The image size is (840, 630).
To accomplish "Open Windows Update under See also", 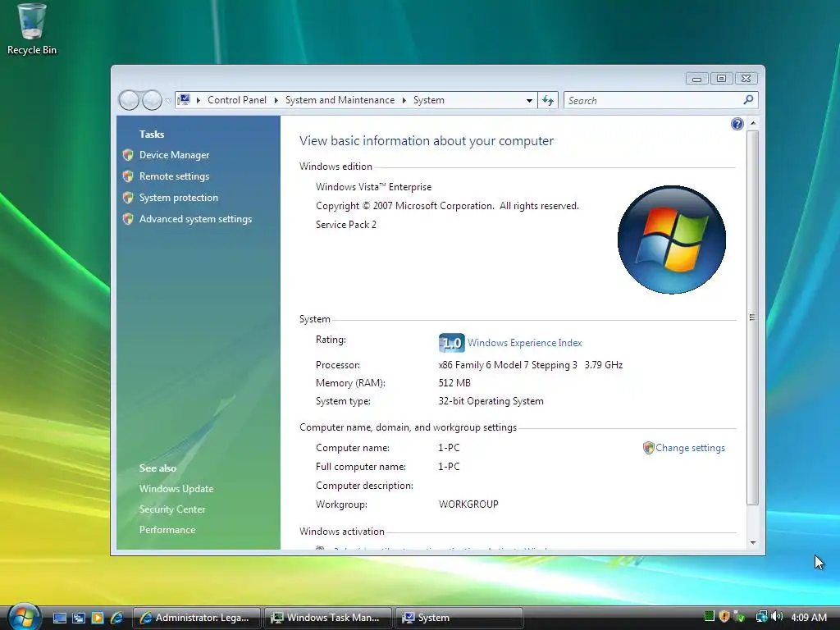I will click(176, 489).
